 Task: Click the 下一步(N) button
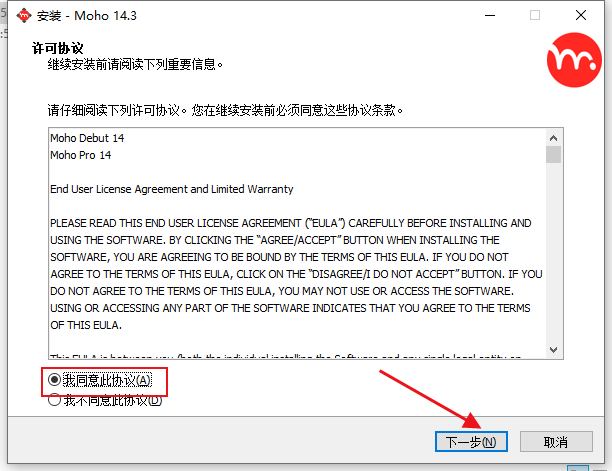click(x=471, y=442)
